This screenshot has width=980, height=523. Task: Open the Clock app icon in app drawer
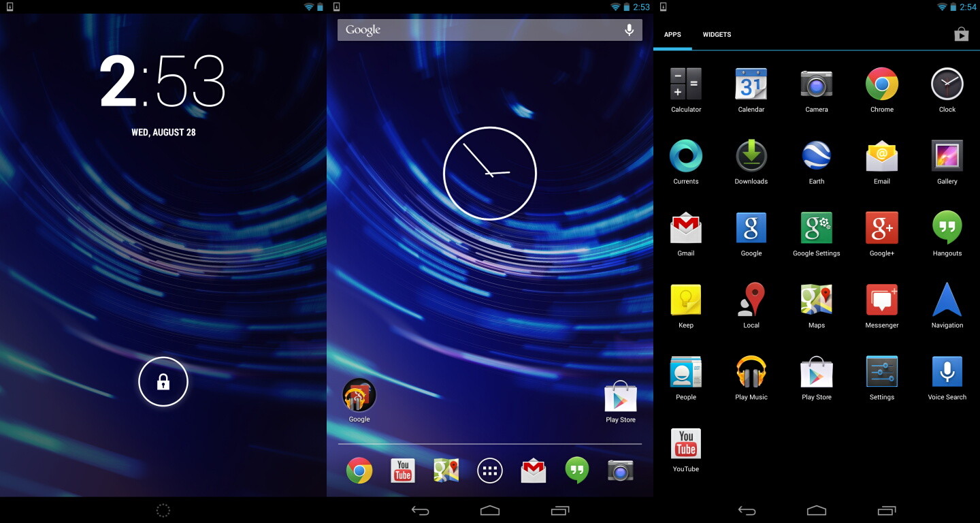(x=947, y=84)
